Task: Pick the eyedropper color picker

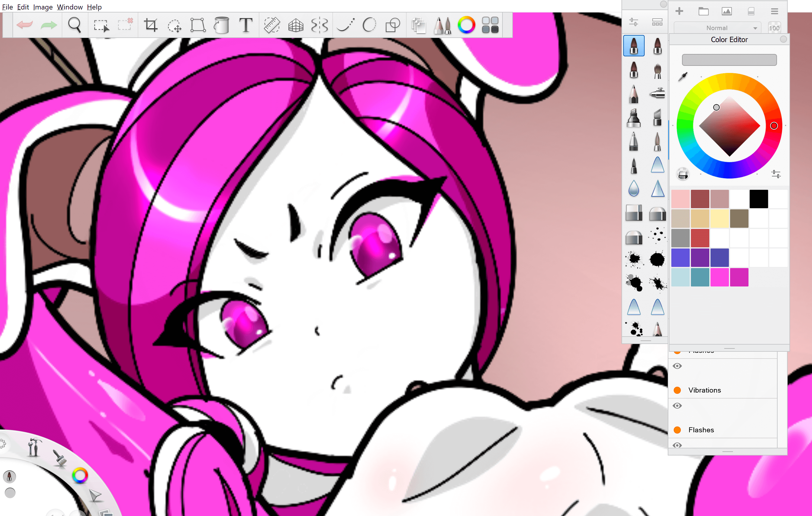Action: coord(683,77)
